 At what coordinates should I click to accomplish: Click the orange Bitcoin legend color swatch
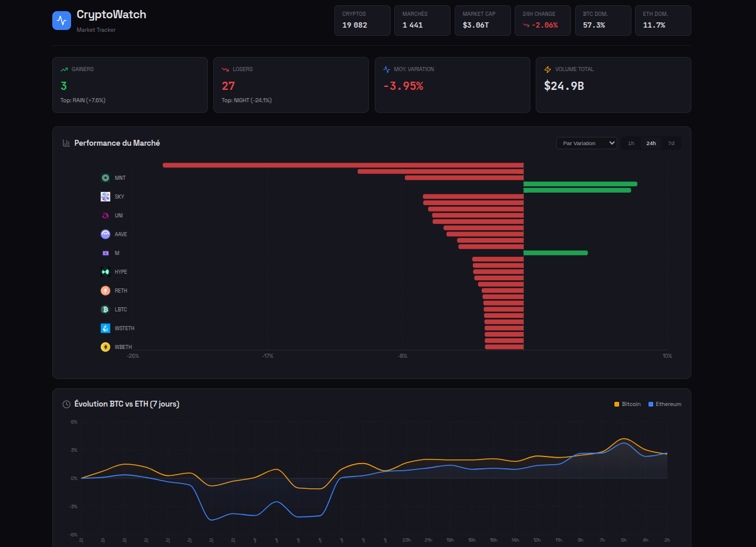[x=617, y=404]
